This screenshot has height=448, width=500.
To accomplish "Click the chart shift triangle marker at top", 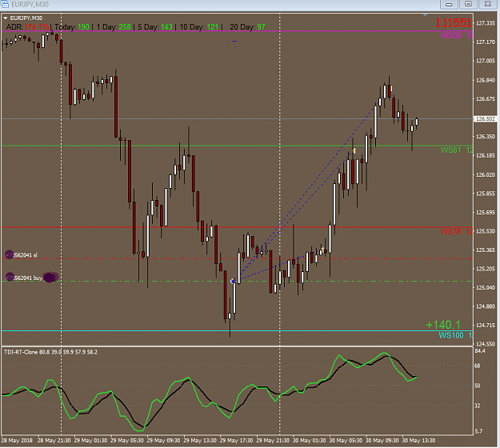I will click(425, 15).
